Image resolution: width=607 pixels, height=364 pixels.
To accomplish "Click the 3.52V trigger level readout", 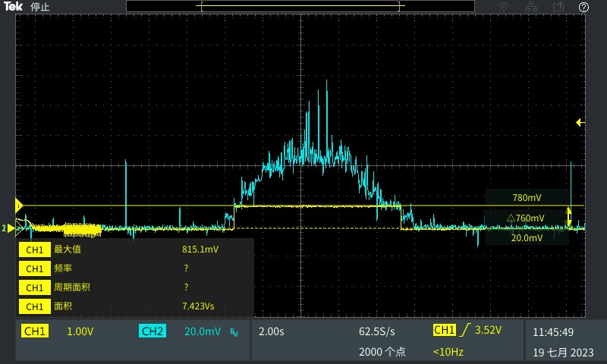I will [489, 331].
